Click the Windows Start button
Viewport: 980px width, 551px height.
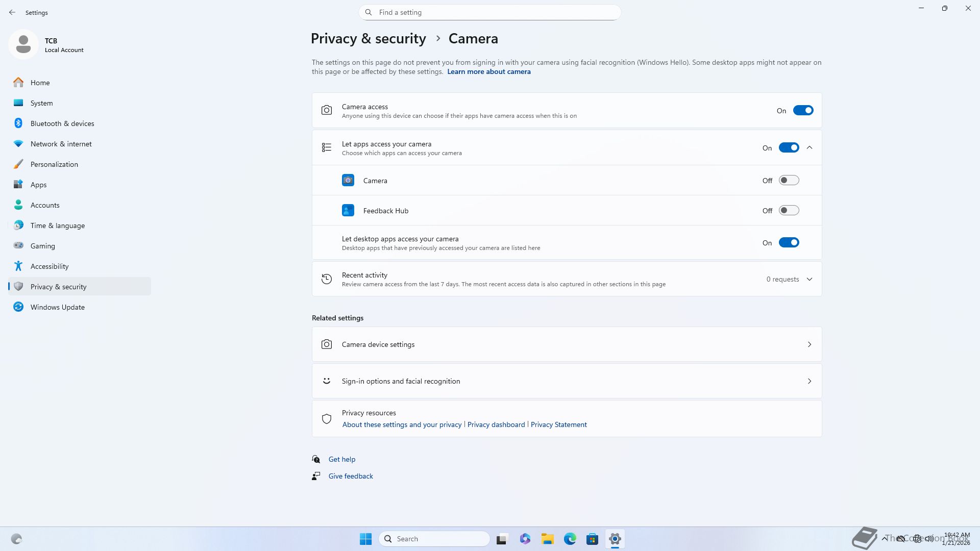[365, 539]
